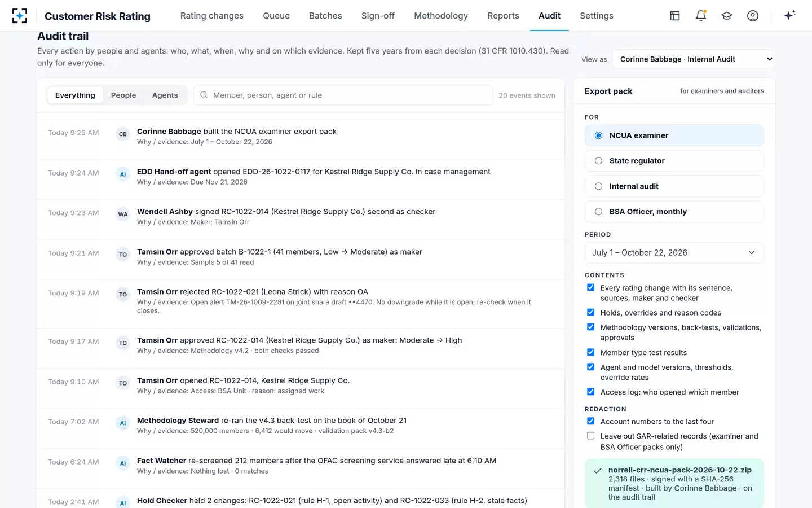The image size is (812, 508).
Task: Switch to the Rating changes tab
Action: coord(212,16)
